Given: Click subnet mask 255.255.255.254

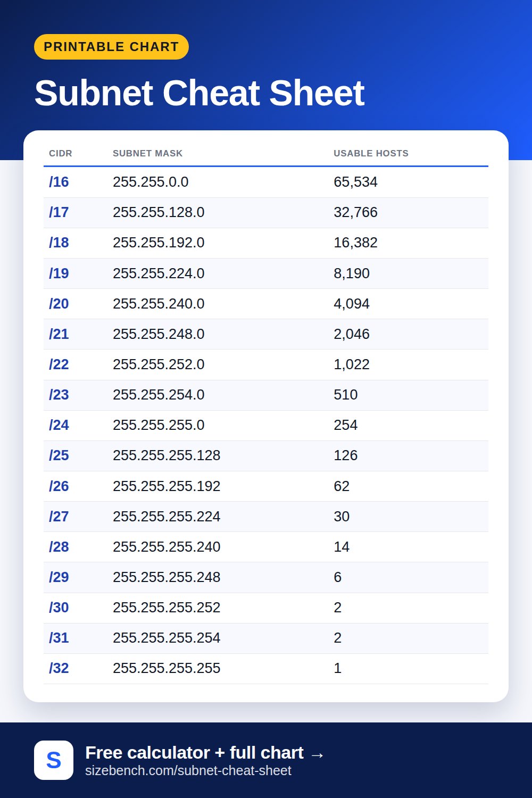Looking at the screenshot, I should [167, 638].
